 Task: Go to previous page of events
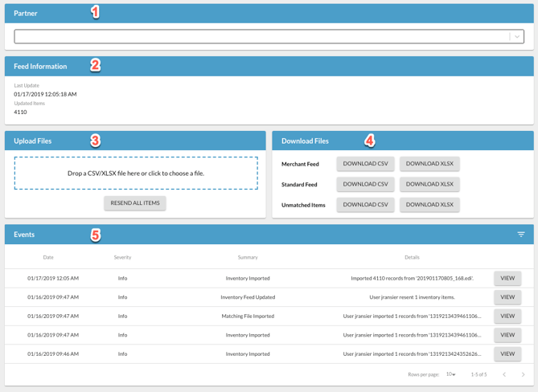point(504,374)
